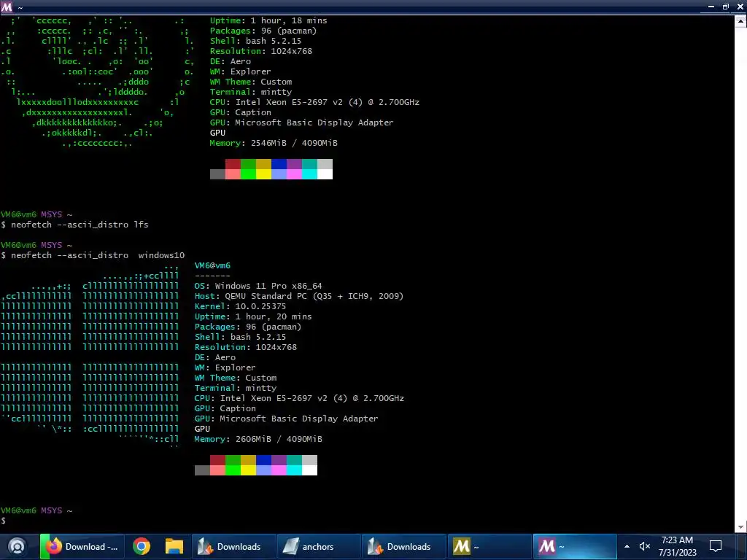Viewport: 747px width, 560px height.
Task: Click the muted volume tray icon
Action: click(645, 546)
